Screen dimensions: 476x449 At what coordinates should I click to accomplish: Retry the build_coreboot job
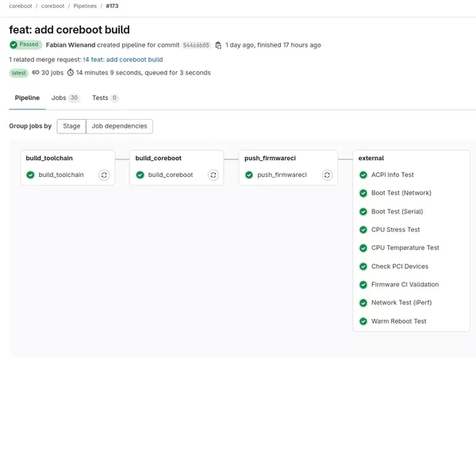coord(213,175)
